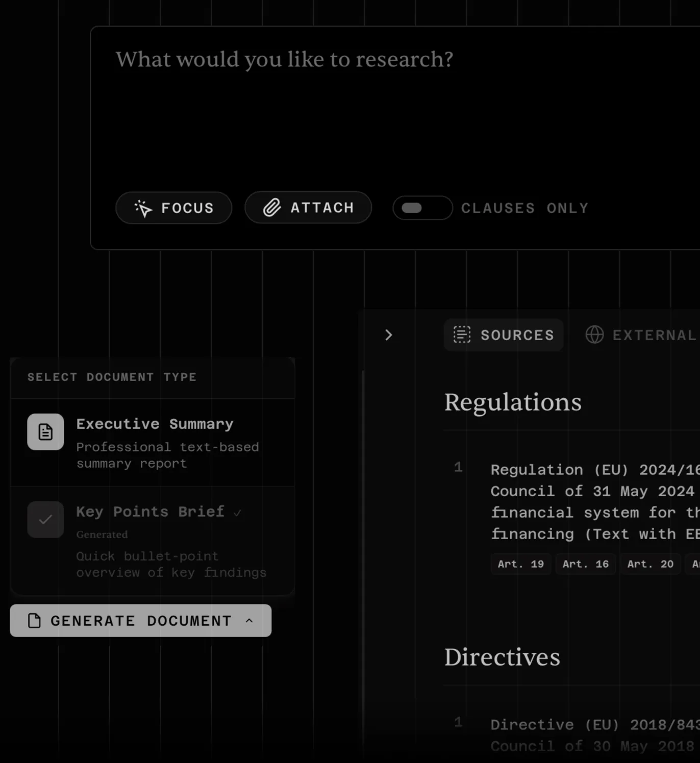Click the small check beside Key Points Brief

pos(237,513)
